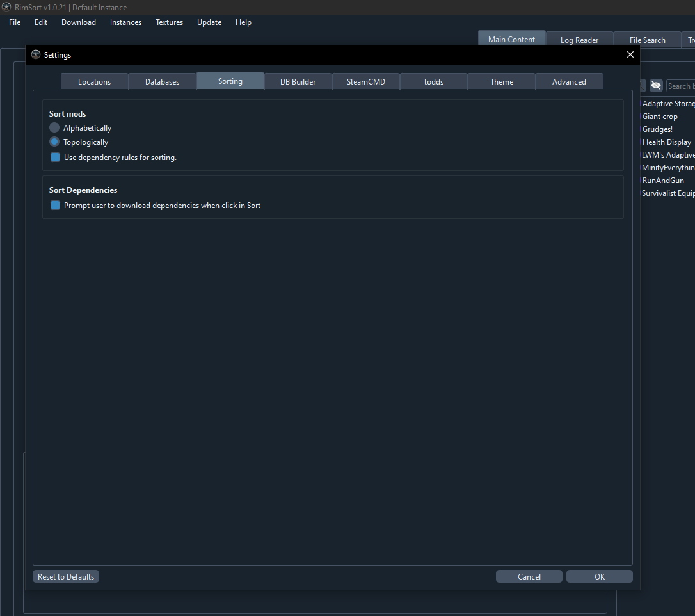Switch to Log Reader tab in main window
Screen dimensions: 695x616
(579, 40)
